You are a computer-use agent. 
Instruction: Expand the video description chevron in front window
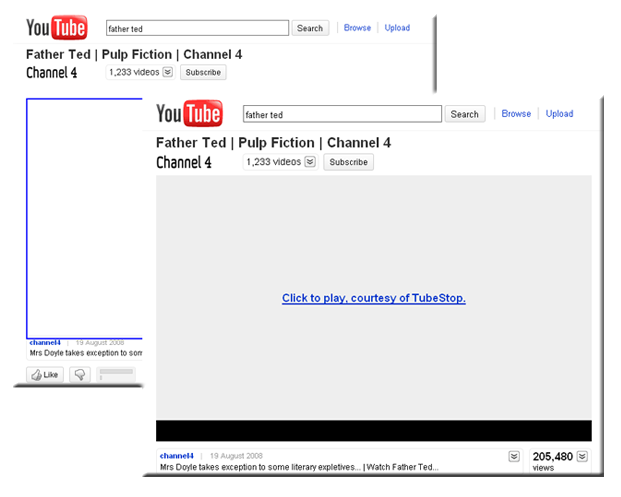(x=514, y=456)
